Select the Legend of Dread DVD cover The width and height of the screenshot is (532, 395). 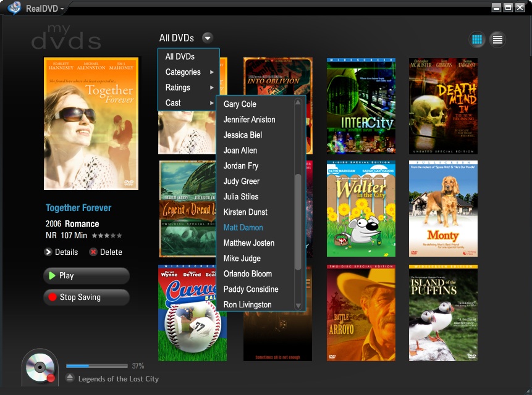[187, 209]
